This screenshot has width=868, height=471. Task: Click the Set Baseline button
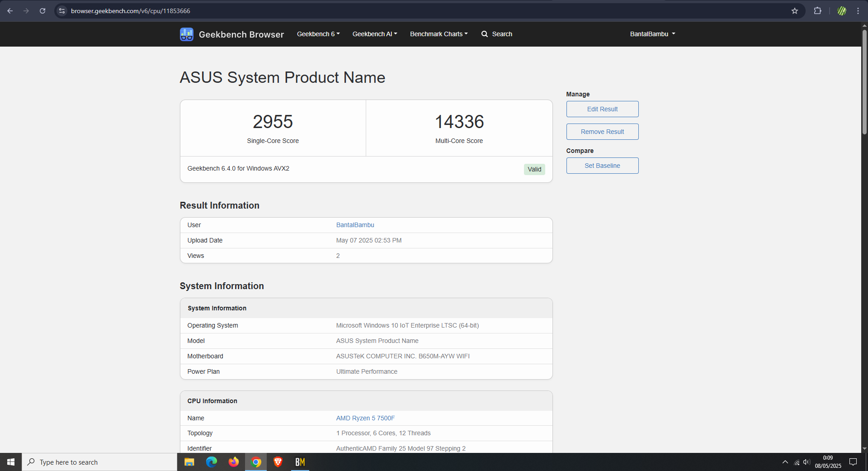[x=602, y=166]
